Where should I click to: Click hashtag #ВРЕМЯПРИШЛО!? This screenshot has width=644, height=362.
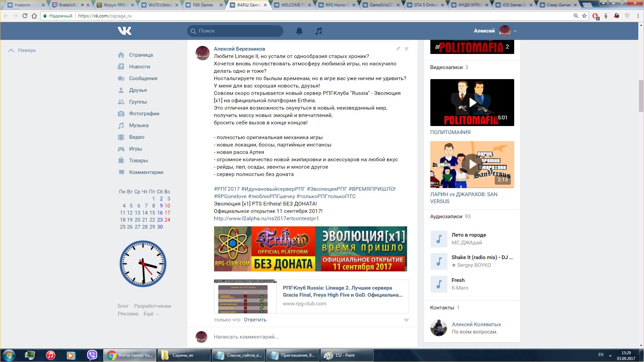(x=372, y=189)
